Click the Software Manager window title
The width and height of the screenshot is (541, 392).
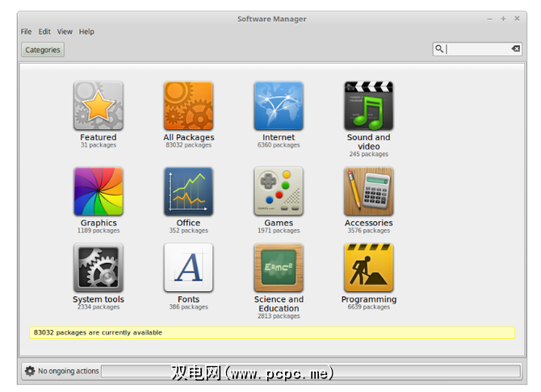271,19
